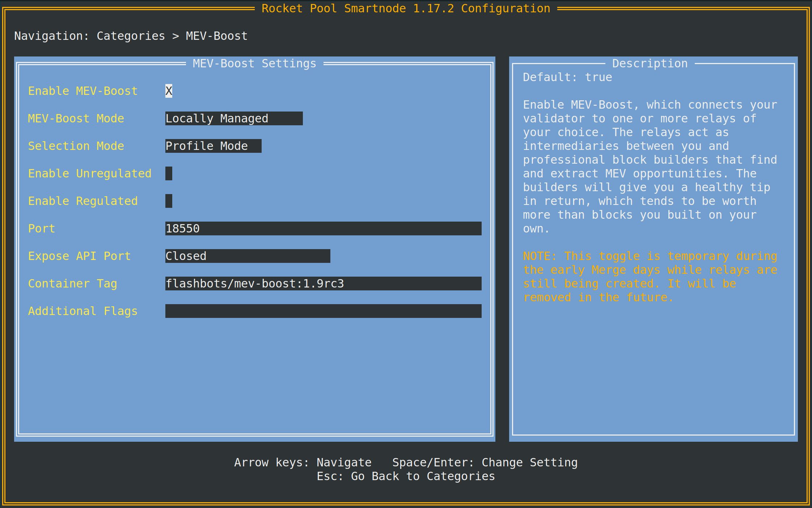Click the Container Tag label
The height and width of the screenshot is (508, 812).
(x=72, y=284)
